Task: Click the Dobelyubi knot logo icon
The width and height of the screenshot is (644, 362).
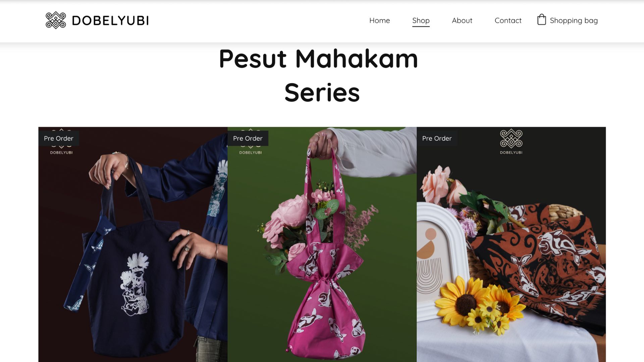Action: coord(56,20)
